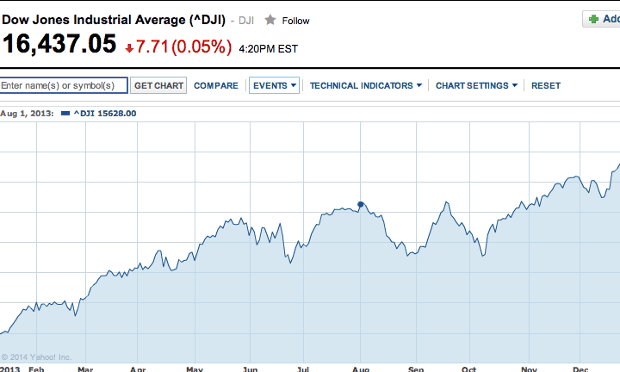
Task: Click the Follow link text
Action: point(295,21)
